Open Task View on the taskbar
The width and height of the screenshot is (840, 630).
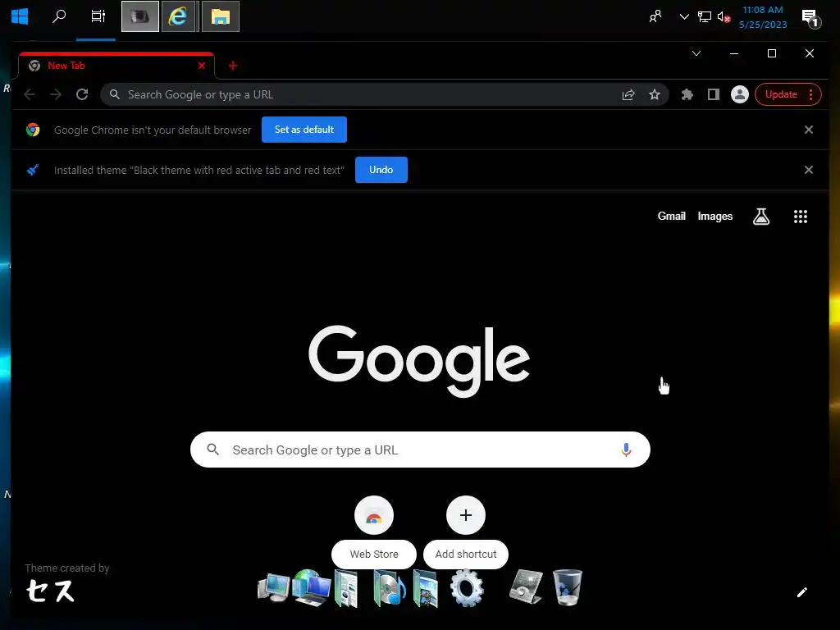pyautogui.click(x=98, y=16)
